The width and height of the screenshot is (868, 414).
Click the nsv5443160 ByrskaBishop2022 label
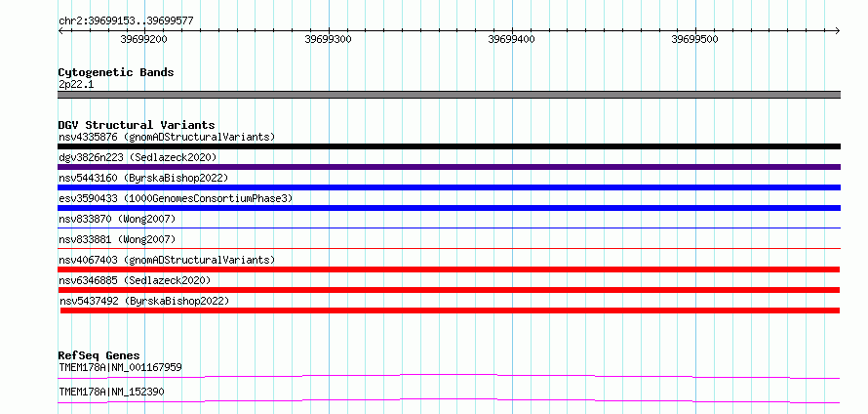tap(143, 178)
